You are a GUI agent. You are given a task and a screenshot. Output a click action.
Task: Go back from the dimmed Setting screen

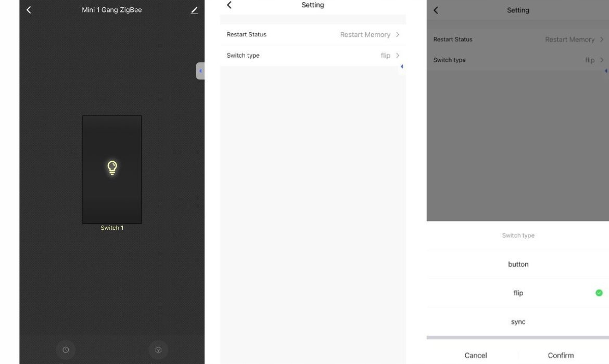(x=436, y=10)
